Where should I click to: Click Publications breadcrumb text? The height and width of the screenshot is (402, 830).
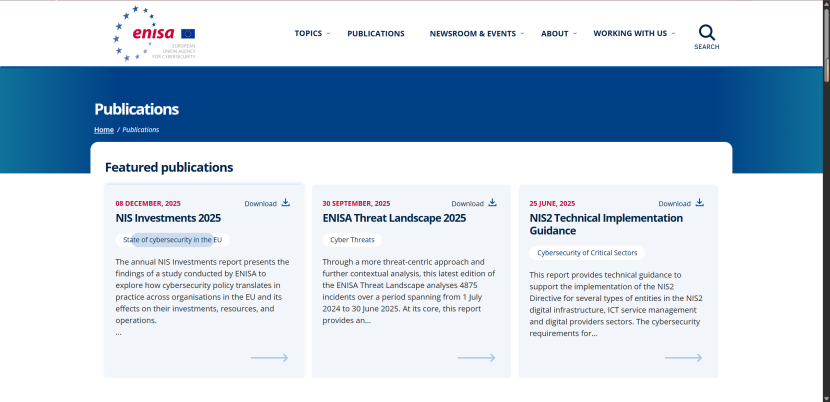(x=141, y=130)
